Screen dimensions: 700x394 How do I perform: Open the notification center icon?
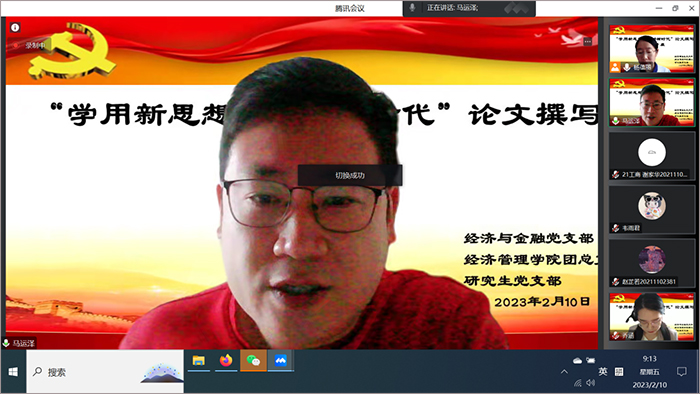pos(681,372)
